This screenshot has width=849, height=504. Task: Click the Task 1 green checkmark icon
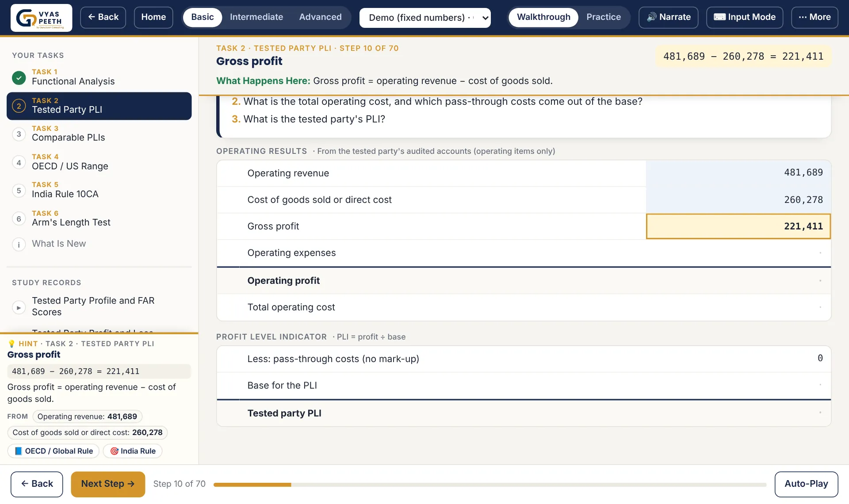click(x=19, y=77)
